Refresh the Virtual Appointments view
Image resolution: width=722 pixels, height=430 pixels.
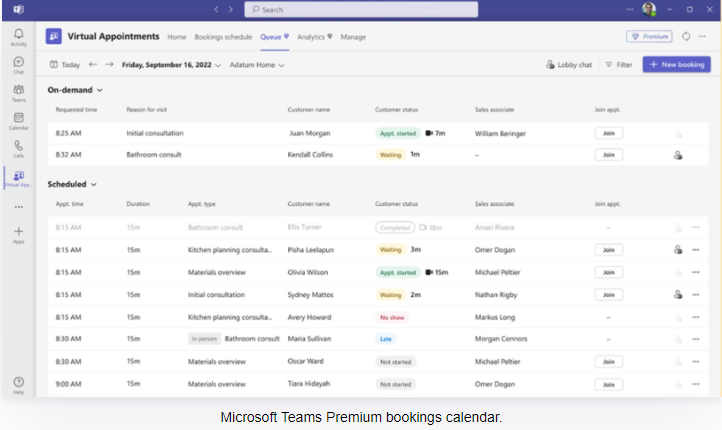coord(686,36)
